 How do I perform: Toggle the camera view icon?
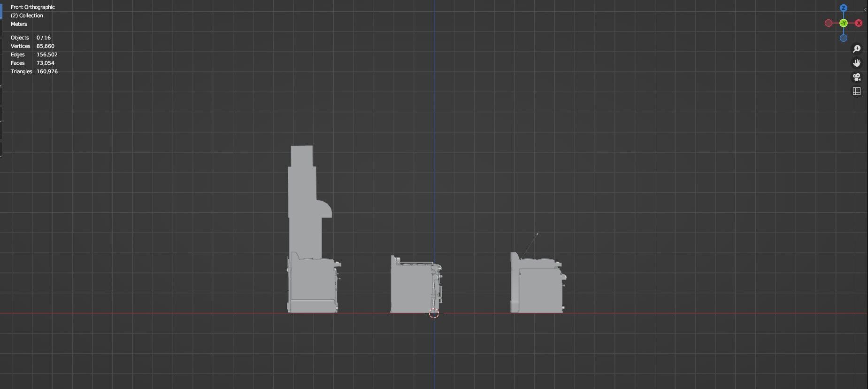(857, 77)
